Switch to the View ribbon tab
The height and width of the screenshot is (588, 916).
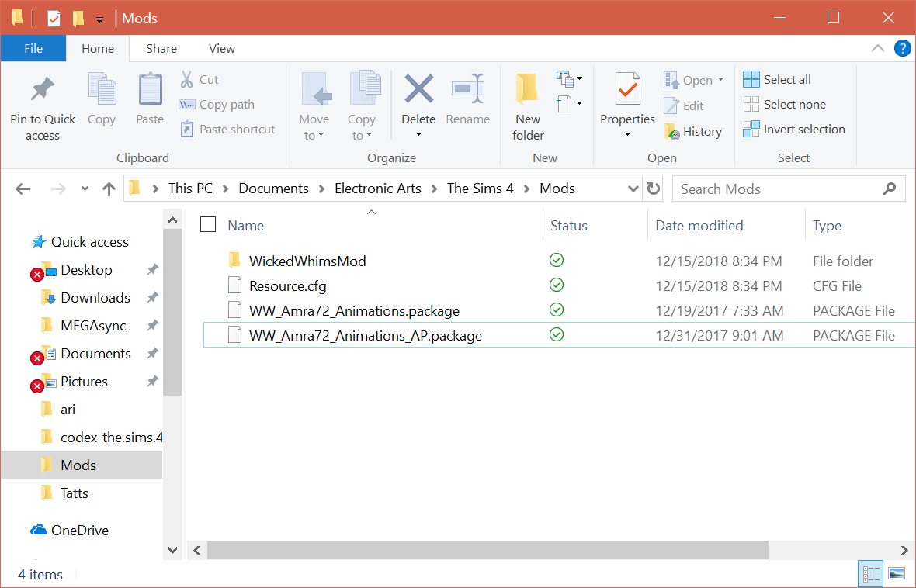pos(222,48)
